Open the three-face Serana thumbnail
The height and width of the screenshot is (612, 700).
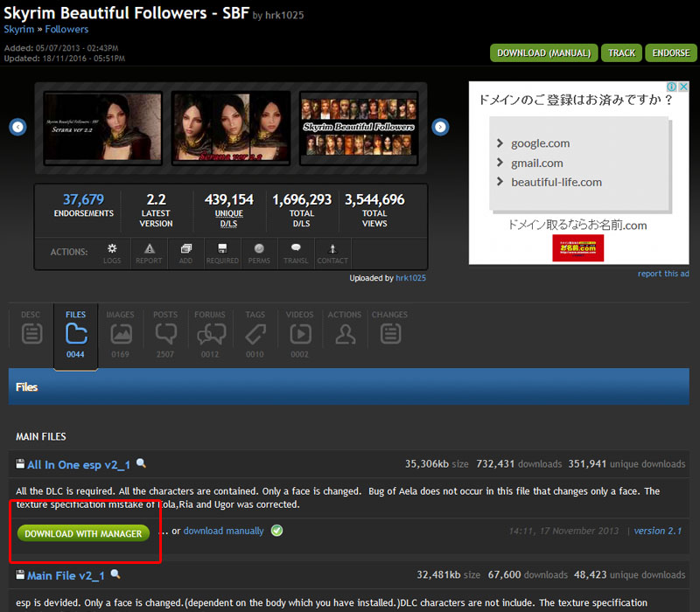coord(231,129)
